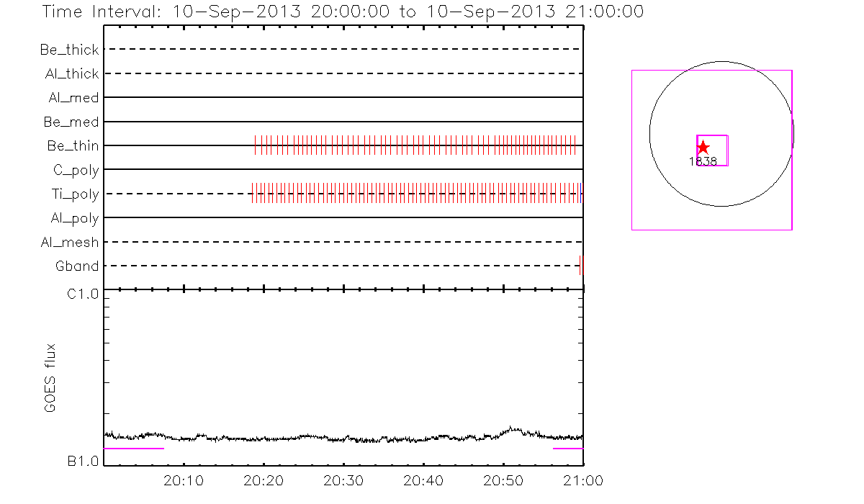Select the Ti_poly filter row label

(75, 194)
